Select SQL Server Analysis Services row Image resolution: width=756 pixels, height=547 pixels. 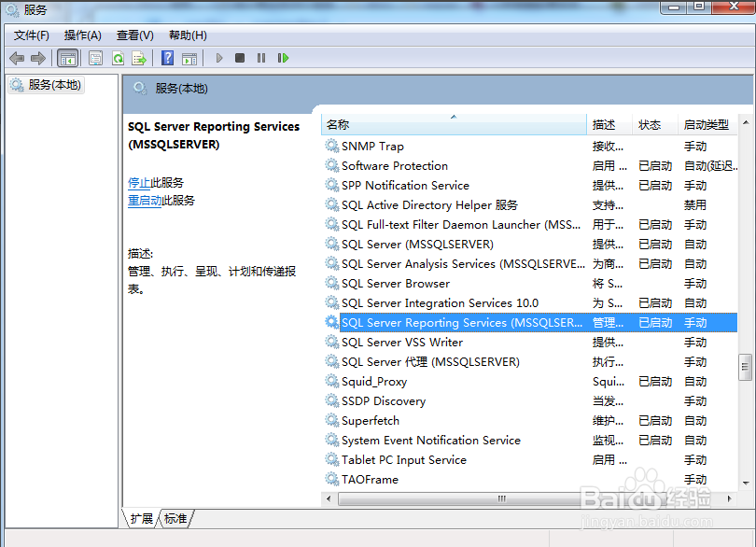coord(529,264)
